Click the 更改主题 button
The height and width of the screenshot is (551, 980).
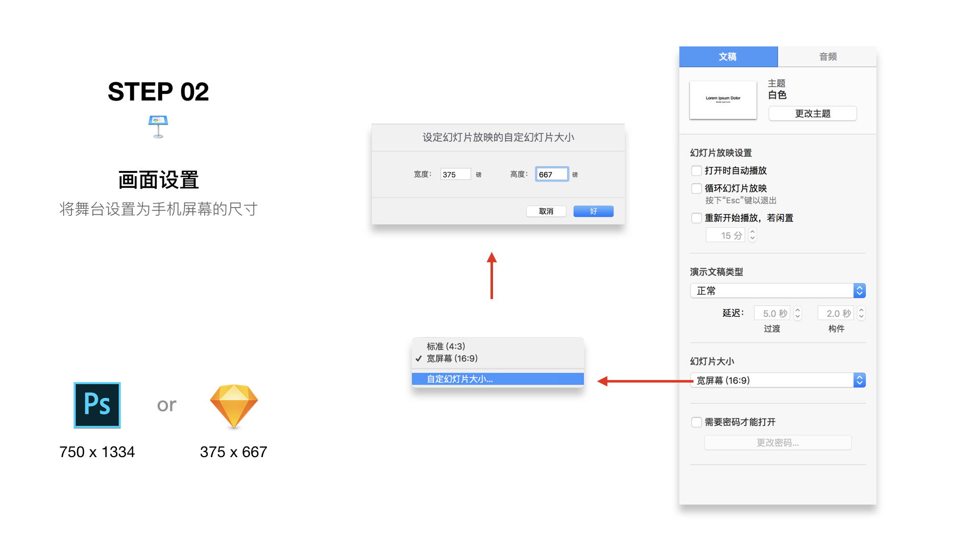click(812, 114)
